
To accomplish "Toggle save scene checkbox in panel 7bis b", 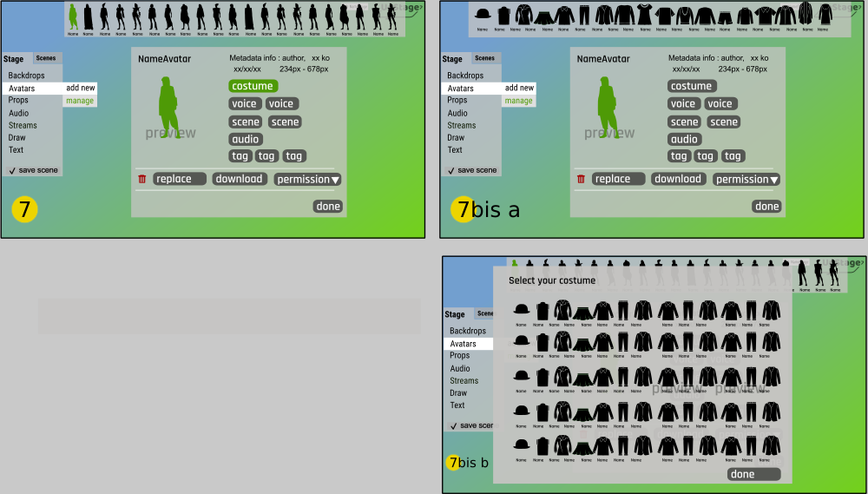I will click(x=453, y=426).
